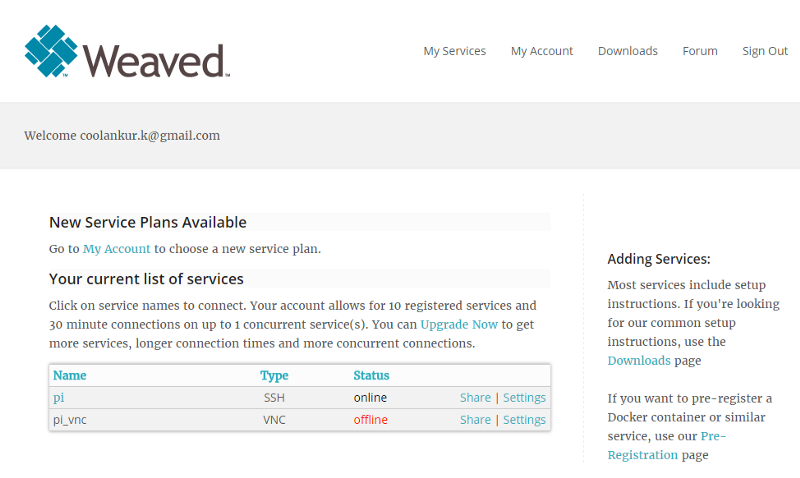This screenshot has height=478, width=800.
Task: Open the Forum nav item
Action: pyautogui.click(x=700, y=51)
